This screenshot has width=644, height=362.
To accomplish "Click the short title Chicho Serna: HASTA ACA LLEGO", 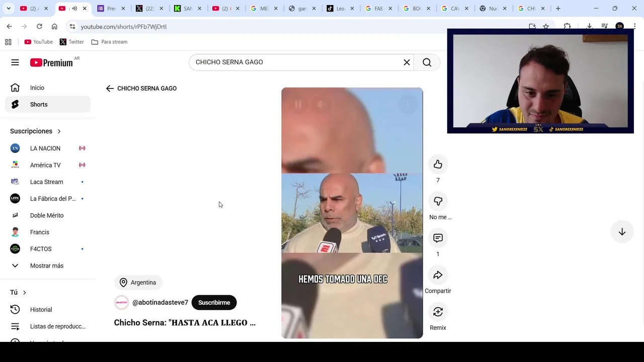I will pos(185,323).
